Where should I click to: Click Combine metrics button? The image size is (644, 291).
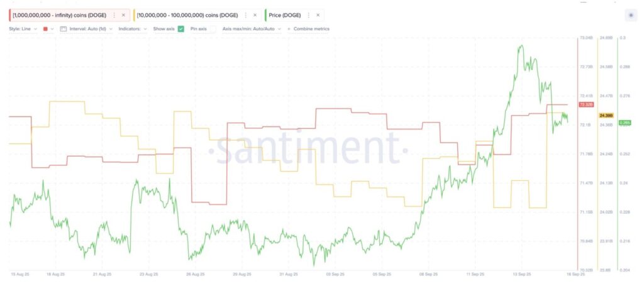click(308, 29)
